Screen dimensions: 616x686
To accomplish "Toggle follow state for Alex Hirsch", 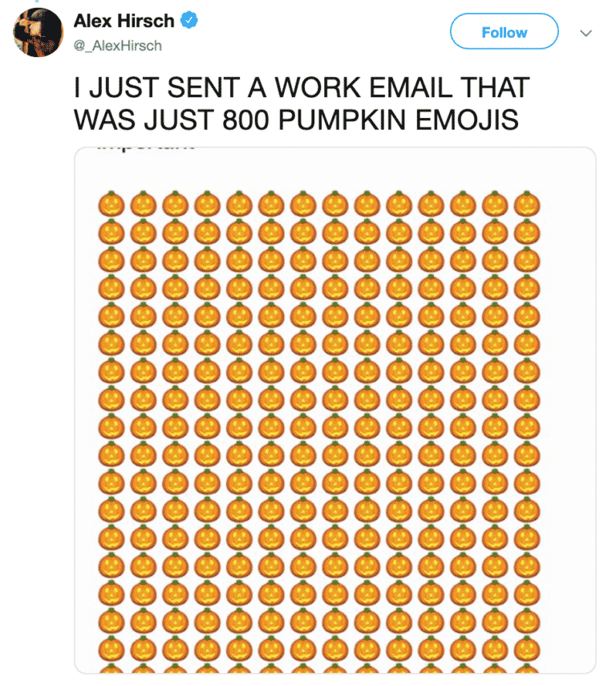I will [504, 32].
